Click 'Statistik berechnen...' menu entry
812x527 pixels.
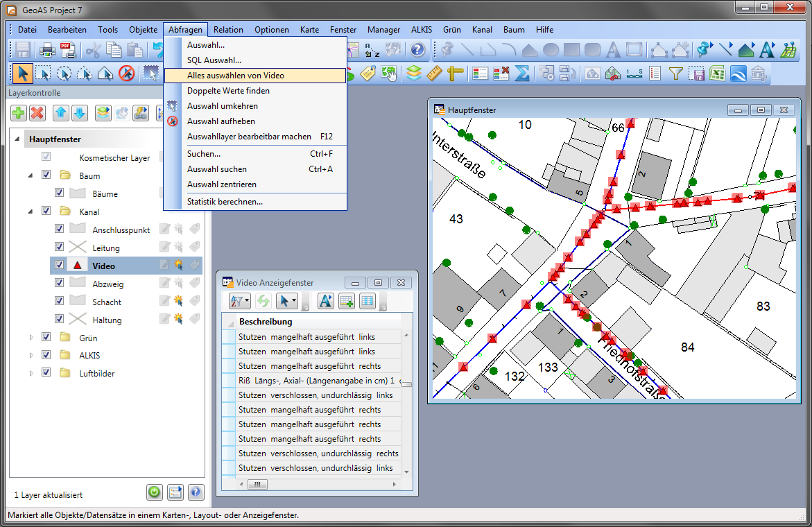point(255,202)
